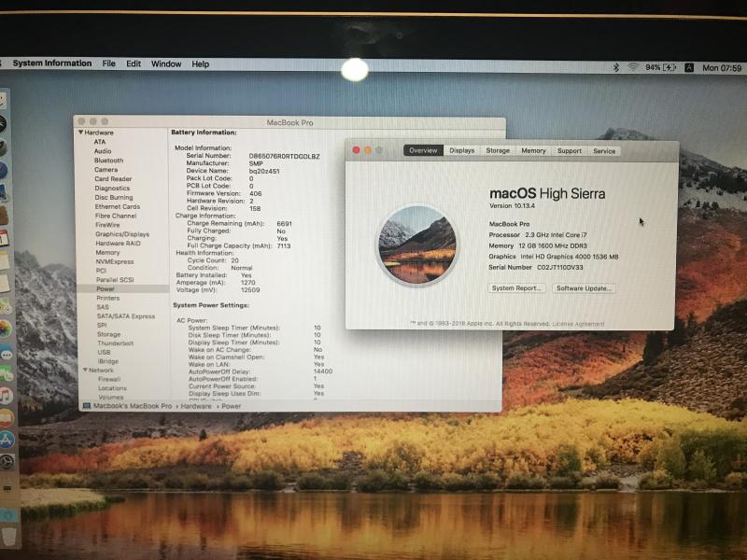Select Card Reader in the sidebar
Image resolution: width=747 pixels, height=560 pixels.
coord(113,179)
